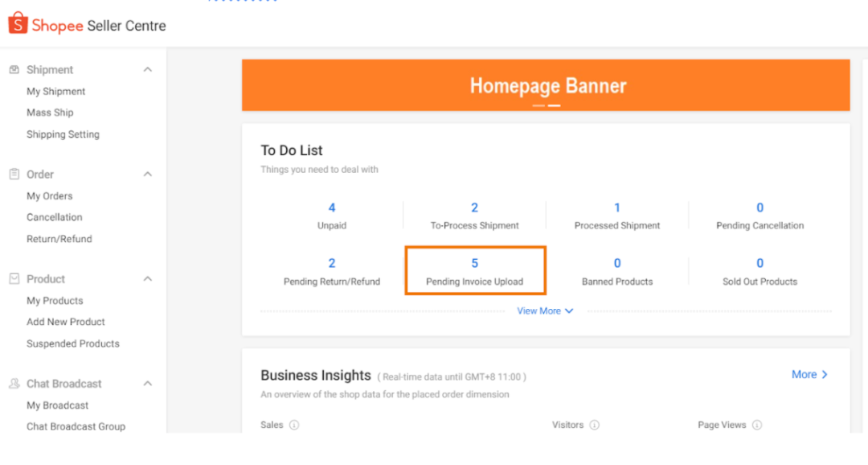Image resolution: width=868 pixels, height=465 pixels.
Task: Collapse the Chat Broadcast sidebar section
Action: point(148,384)
